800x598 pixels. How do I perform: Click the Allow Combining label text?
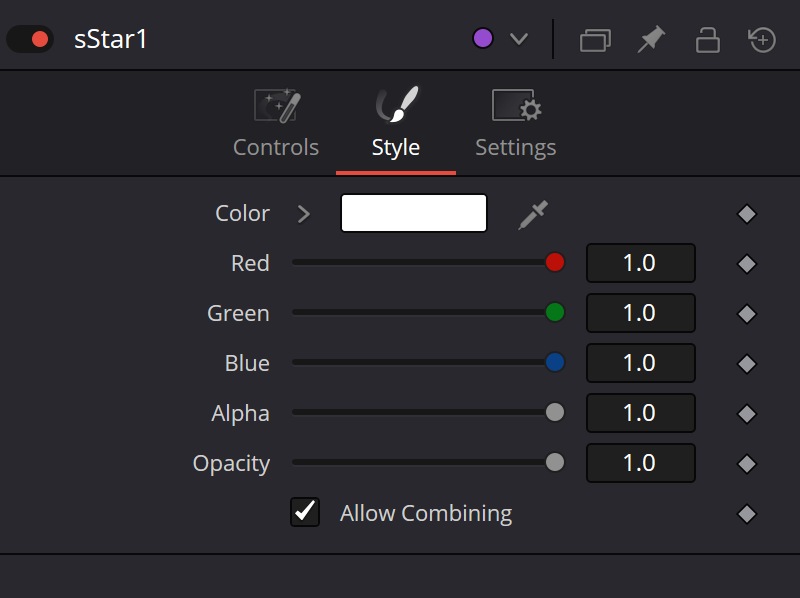pyautogui.click(x=426, y=514)
